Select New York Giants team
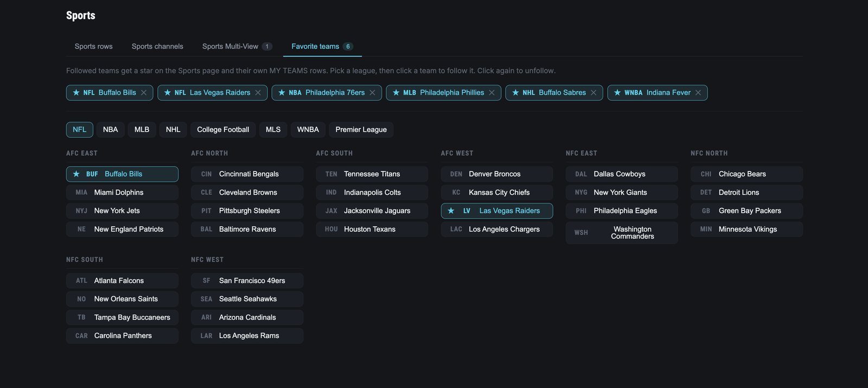The height and width of the screenshot is (388, 868). click(622, 193)
